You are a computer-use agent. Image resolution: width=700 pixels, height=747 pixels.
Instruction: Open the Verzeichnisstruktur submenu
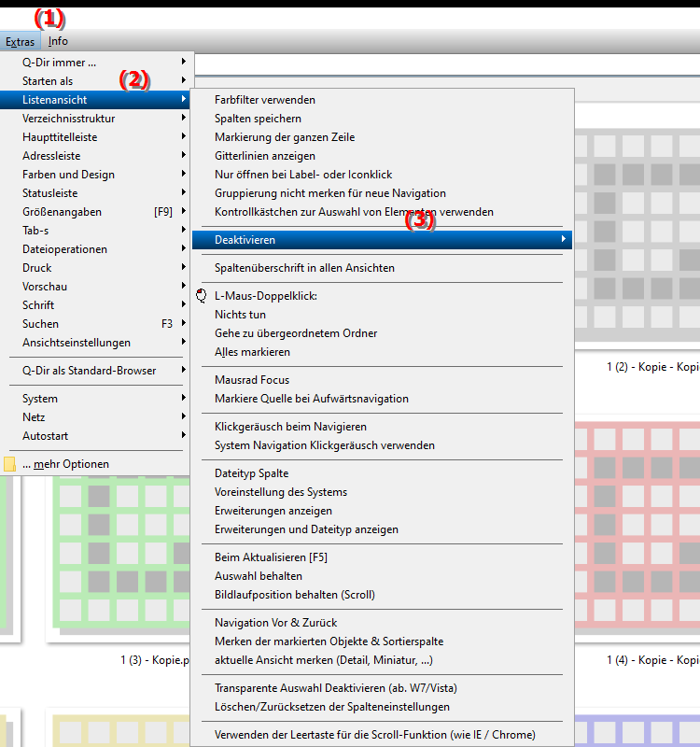(x=95, y=119)
